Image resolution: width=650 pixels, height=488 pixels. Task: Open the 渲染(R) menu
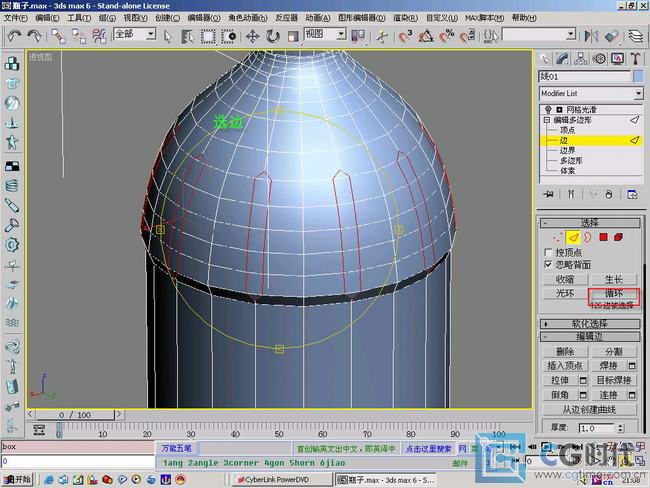405,18
